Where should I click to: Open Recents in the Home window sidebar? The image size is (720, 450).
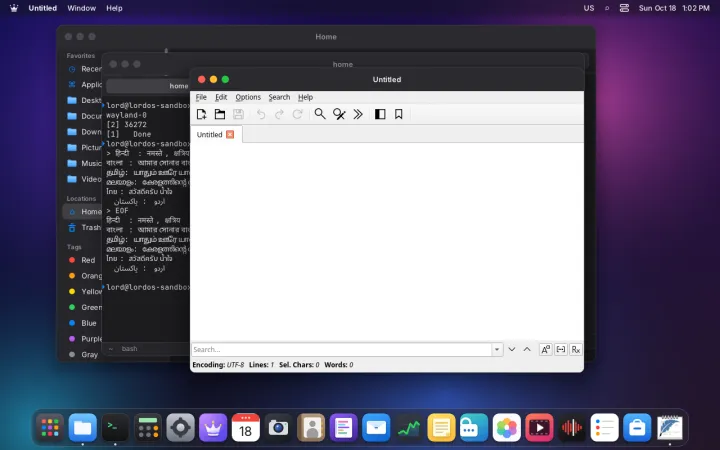[x=84, y=69]
